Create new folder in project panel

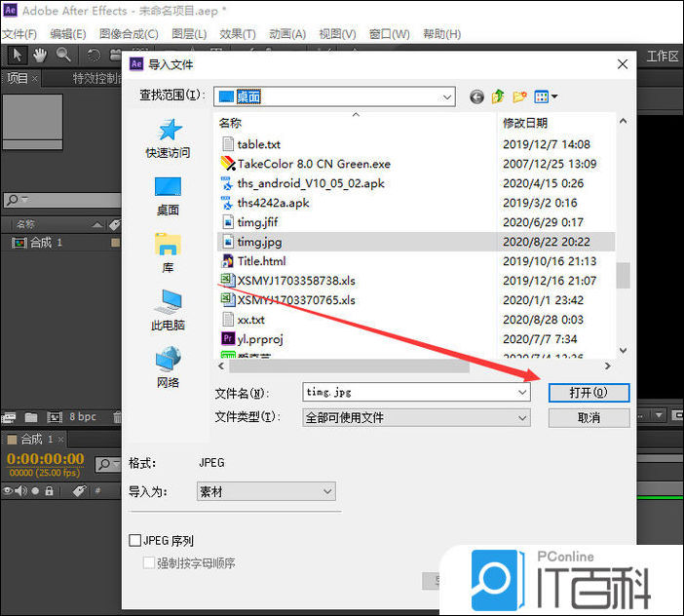coord(31,417)
